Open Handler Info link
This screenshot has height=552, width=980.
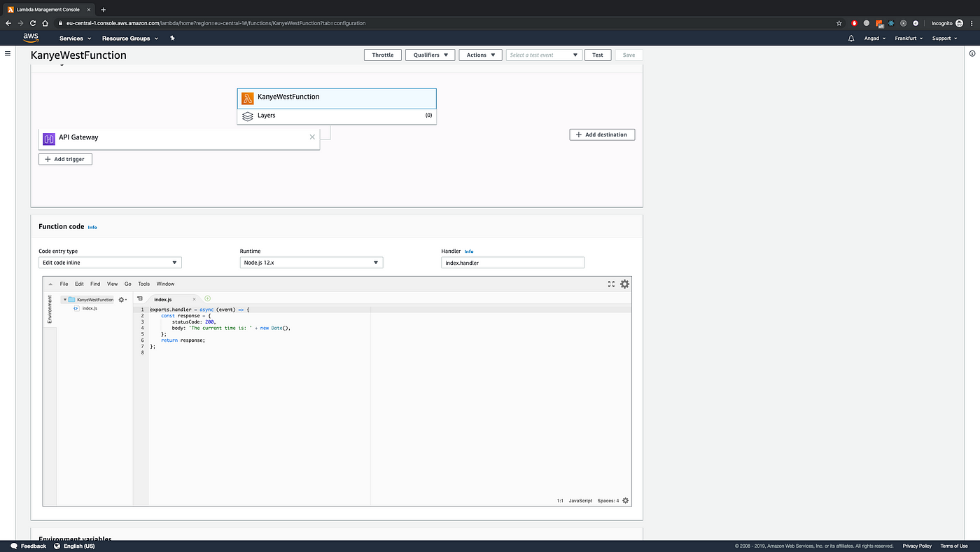[469, 251]
